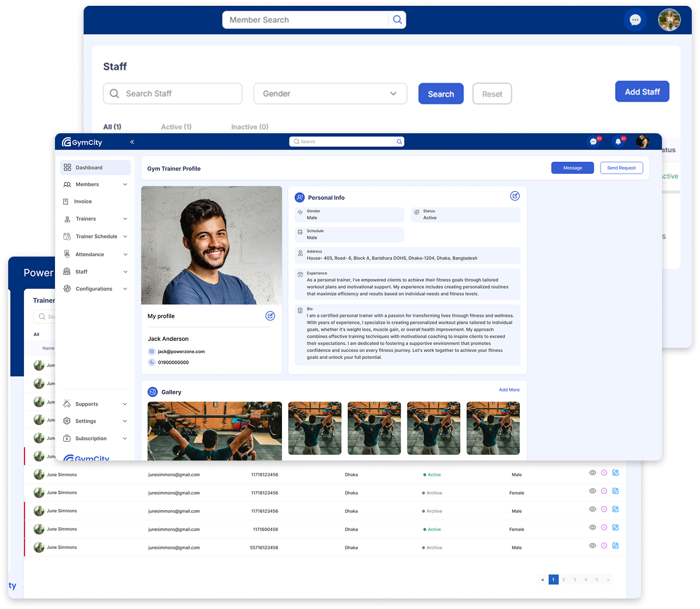
Task: Click the Message button on the trainer profile
Action: click(573, 168)
